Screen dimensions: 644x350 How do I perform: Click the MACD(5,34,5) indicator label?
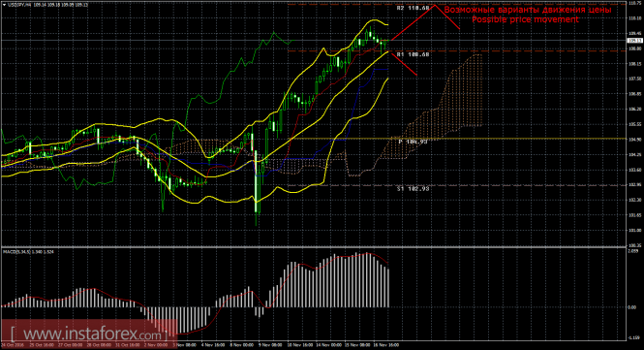pyautogui.click(x=15, y=251)
